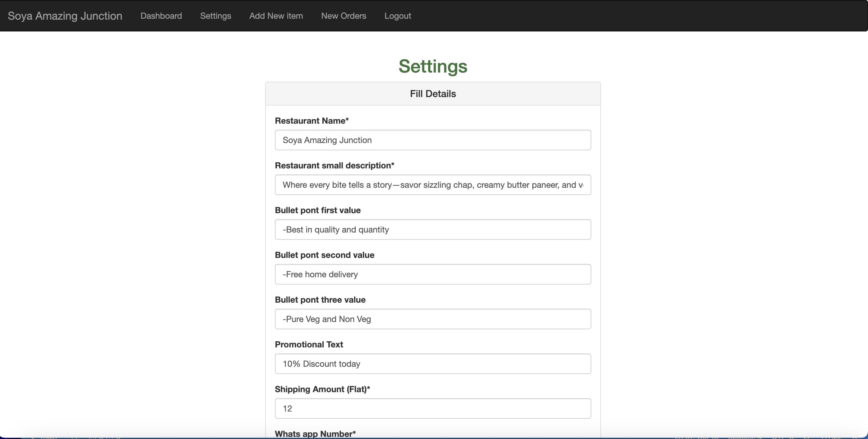Focus the '-Pure Veg and Non Veg' input
The image size is (868, 439).
[433, 319]
